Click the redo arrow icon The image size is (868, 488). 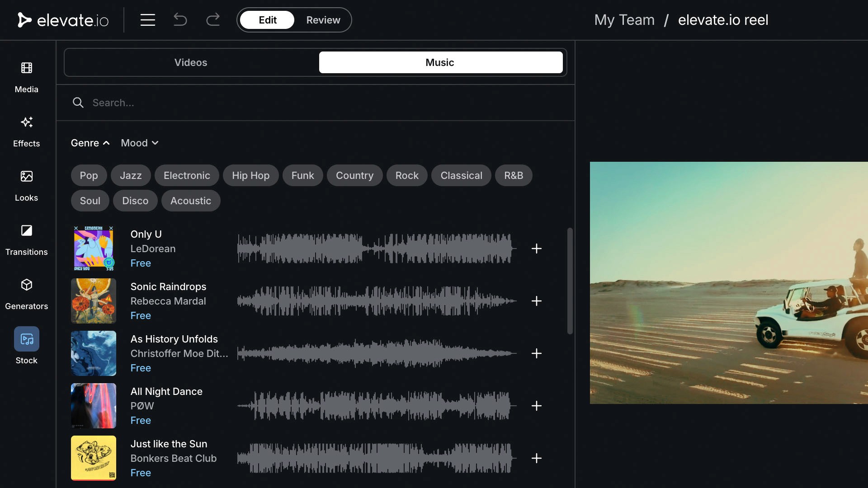213,20
